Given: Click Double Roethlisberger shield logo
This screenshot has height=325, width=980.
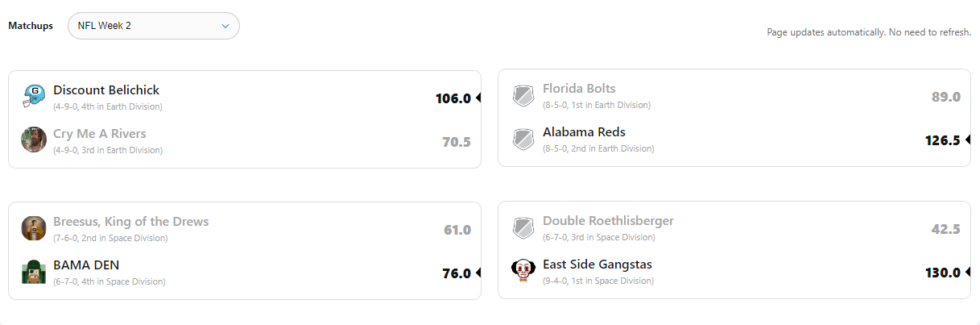Looking at the screenshot, I should [523, 228].
